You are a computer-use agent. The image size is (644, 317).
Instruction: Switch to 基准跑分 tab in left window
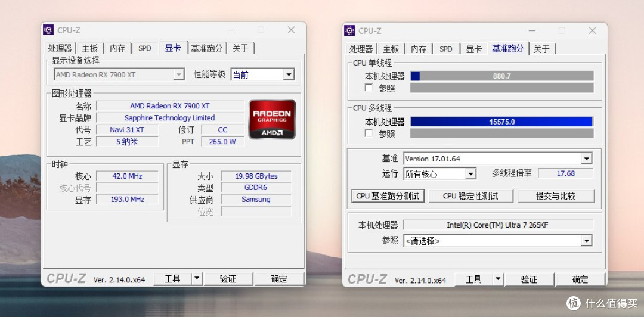(x=206, y=48)
